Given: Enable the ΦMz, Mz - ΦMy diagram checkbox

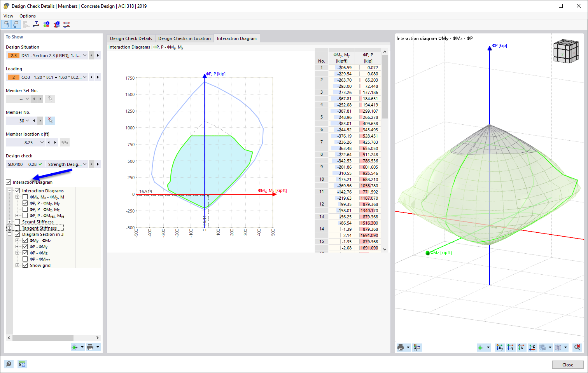Looking at the screenshot, I should [x=25, y=197].
